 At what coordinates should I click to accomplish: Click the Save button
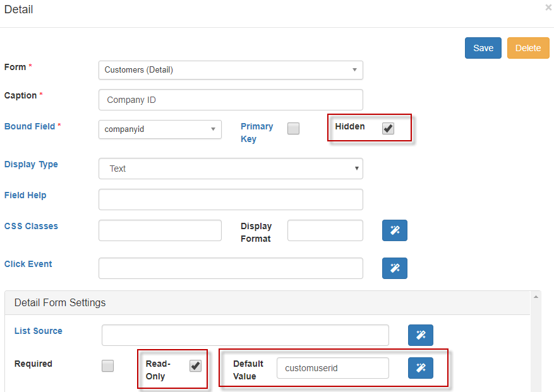coord(483,48)
